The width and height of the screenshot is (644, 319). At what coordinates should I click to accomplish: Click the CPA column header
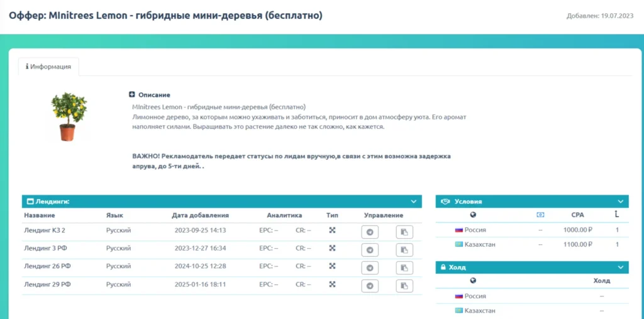577,214
